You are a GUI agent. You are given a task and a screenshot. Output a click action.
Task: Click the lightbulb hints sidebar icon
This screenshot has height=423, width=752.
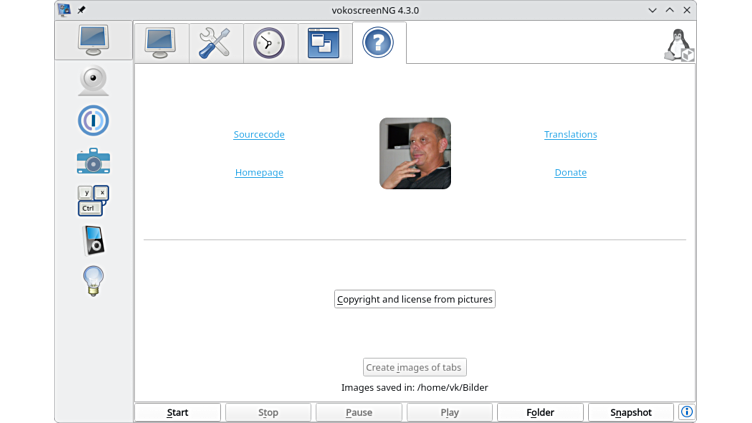click(x=93, y=281)
